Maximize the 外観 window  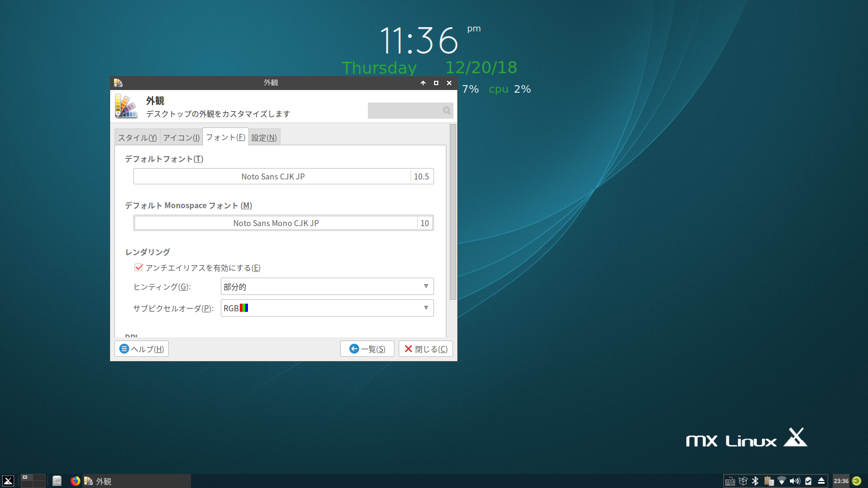[436, 83]
